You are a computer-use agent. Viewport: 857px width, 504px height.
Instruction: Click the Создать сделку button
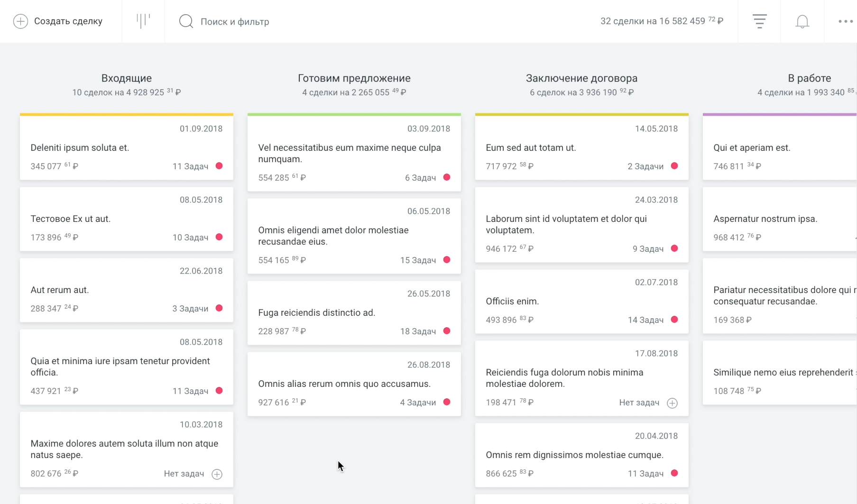click(68, 21)
